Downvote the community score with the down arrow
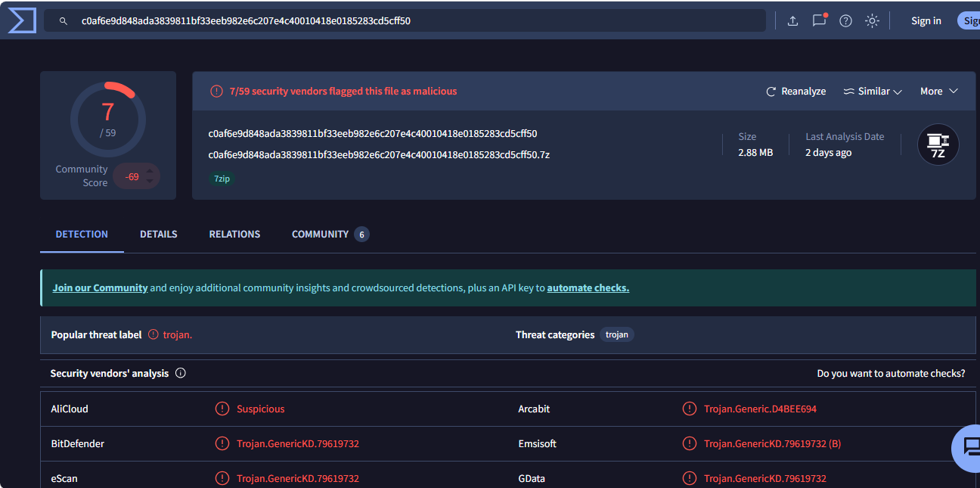Viewport: 980px width, 488px height. 150,182
